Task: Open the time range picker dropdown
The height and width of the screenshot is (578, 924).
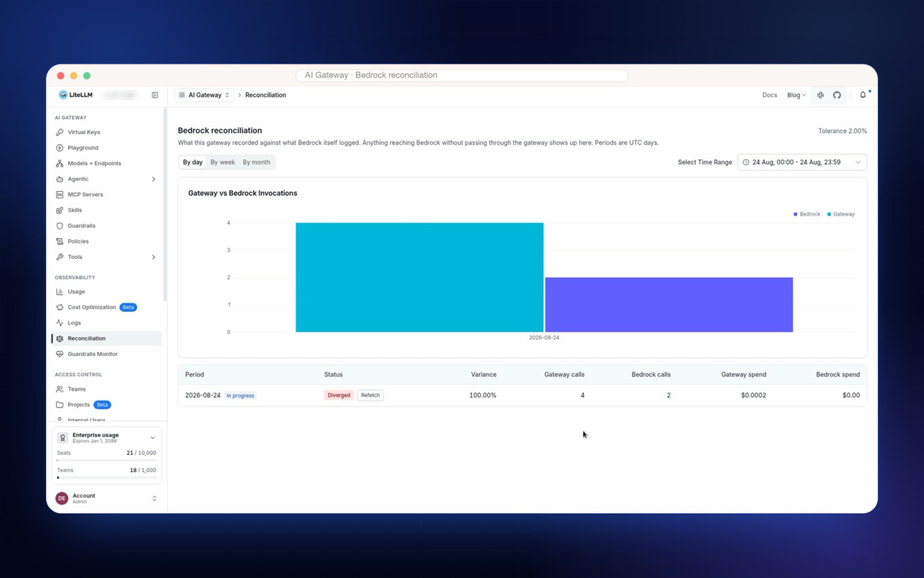Action: point(802,162)
